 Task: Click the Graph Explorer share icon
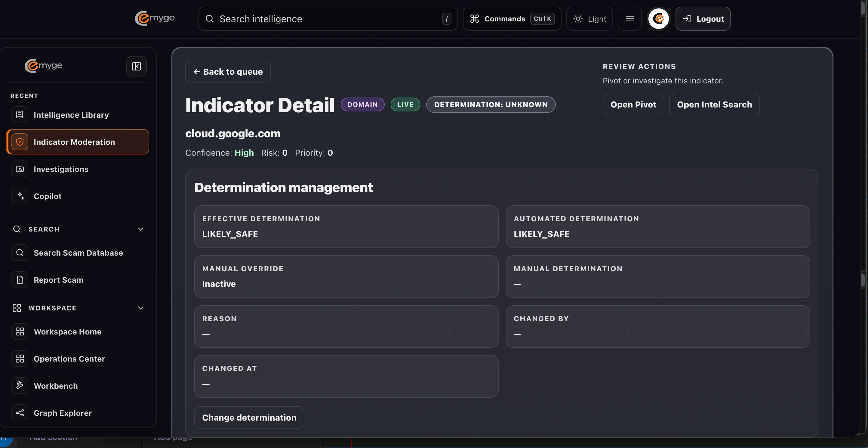[20, 412]
